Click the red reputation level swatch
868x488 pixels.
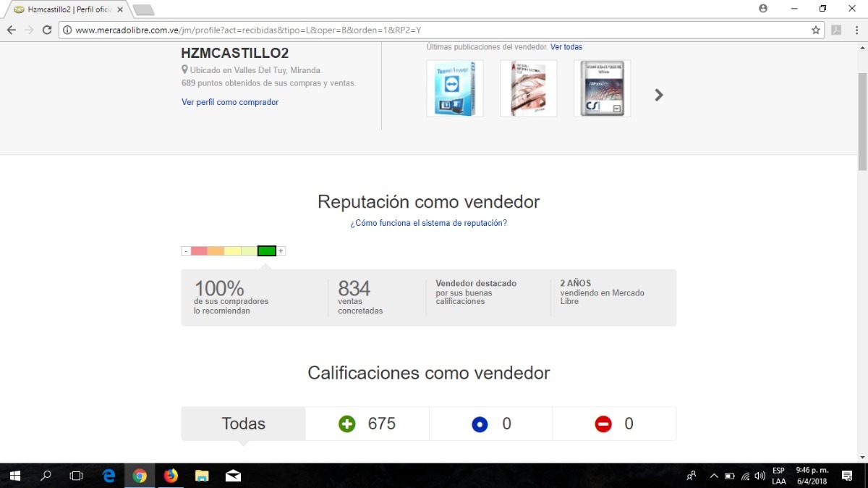tap(199, 251)
